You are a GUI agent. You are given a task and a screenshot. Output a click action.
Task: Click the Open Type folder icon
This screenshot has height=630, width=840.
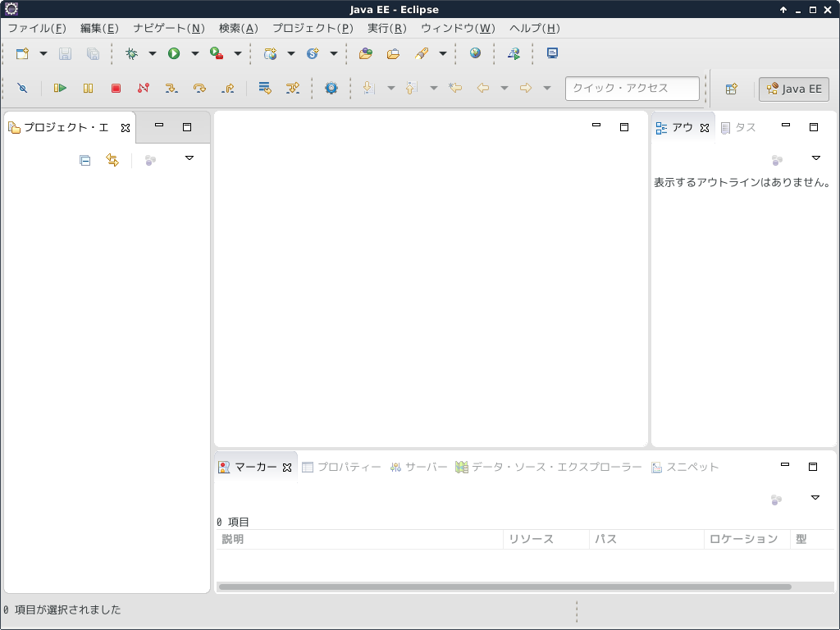pyautogui.click(x=366, y=53)
